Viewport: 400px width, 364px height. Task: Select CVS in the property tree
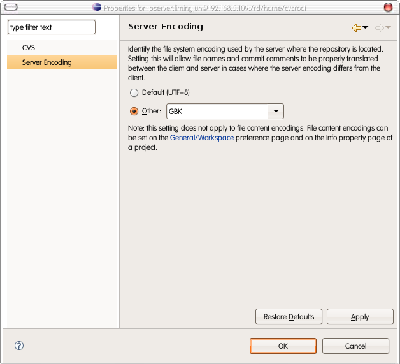click(29, 48)
